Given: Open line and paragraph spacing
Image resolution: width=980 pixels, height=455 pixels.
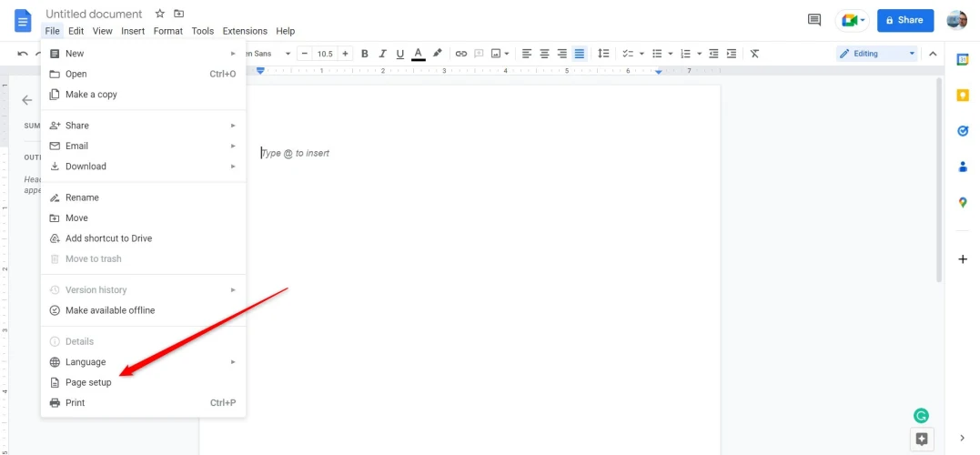Looking at the screenshot, I should pos(602,54).
